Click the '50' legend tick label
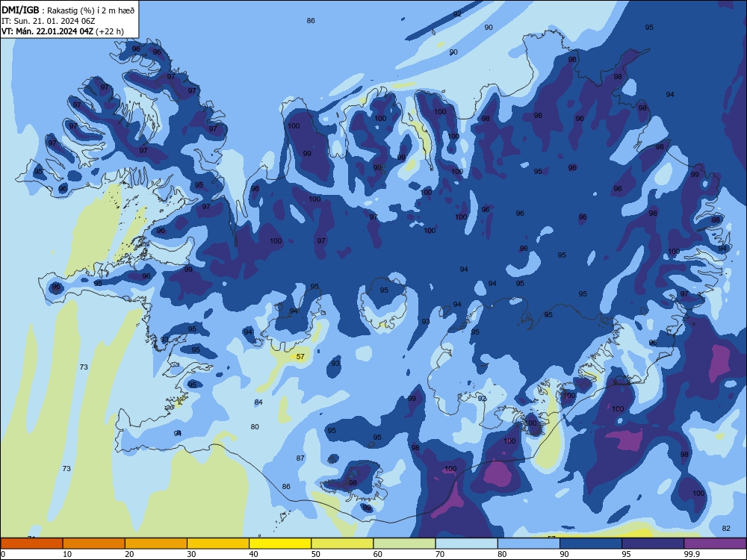This screenshot has height=560, width=747. 316,554
